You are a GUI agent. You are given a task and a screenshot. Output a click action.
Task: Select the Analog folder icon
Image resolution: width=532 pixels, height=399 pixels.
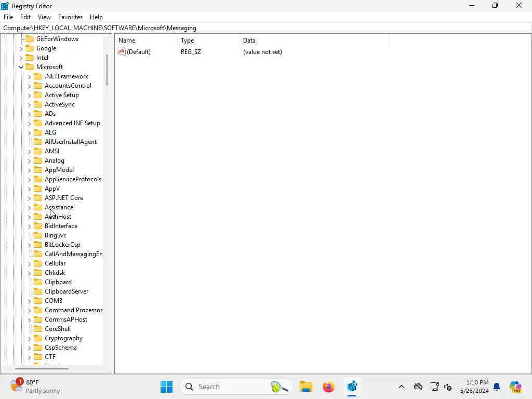click(x=38, y=161)
